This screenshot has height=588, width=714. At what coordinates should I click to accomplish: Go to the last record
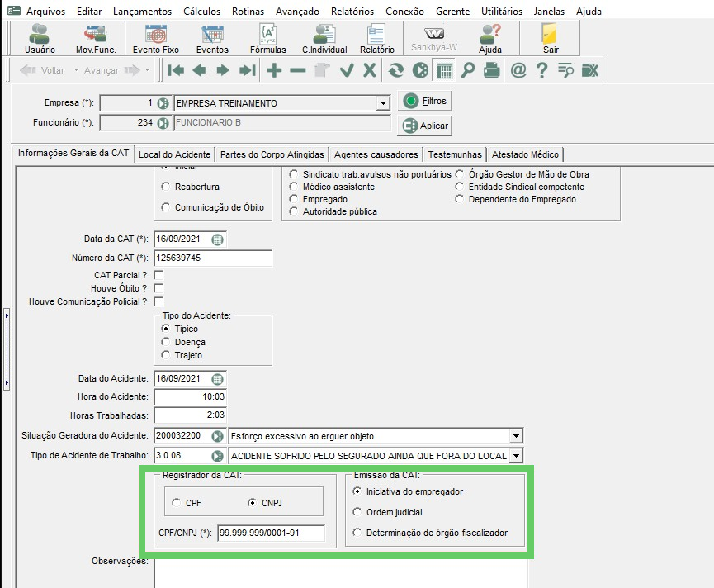(x=248, y=70)
